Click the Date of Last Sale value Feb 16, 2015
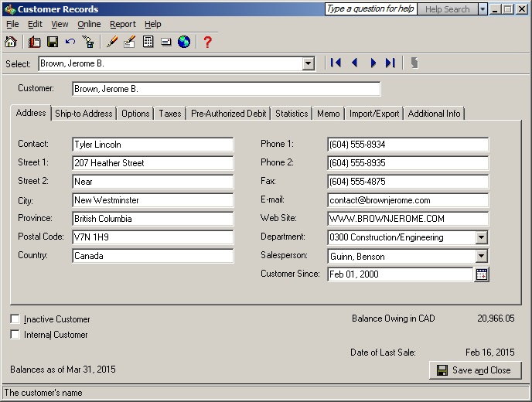 [490, 353]
